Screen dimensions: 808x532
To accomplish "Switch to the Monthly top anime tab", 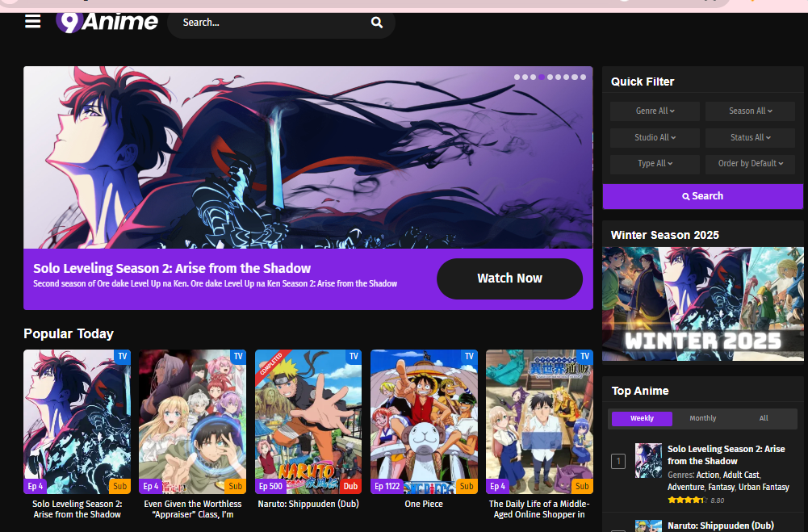I will (702, 419).
